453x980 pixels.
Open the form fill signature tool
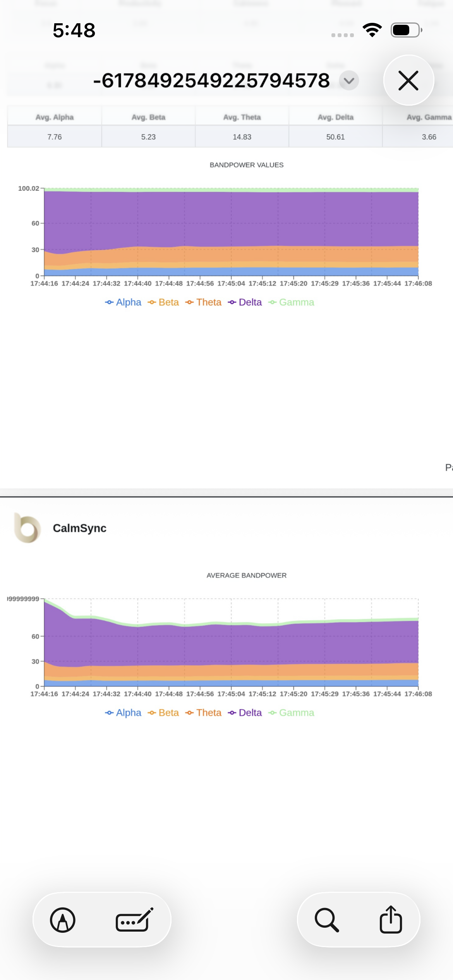point(134,920)
